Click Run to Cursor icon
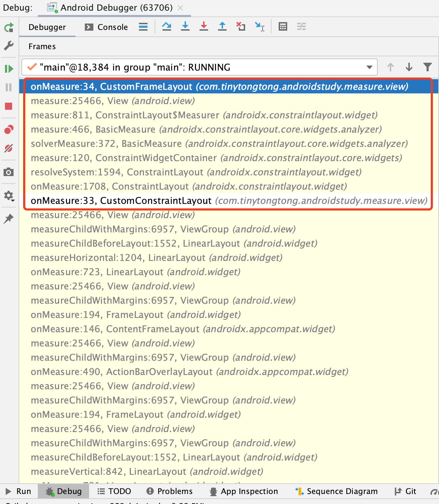The image size is (439, 504). click(259, 26)
